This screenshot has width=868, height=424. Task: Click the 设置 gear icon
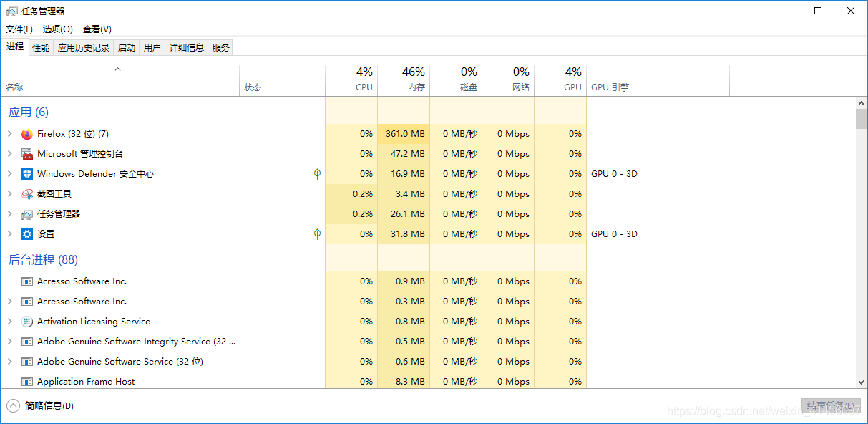coord(27,234)
